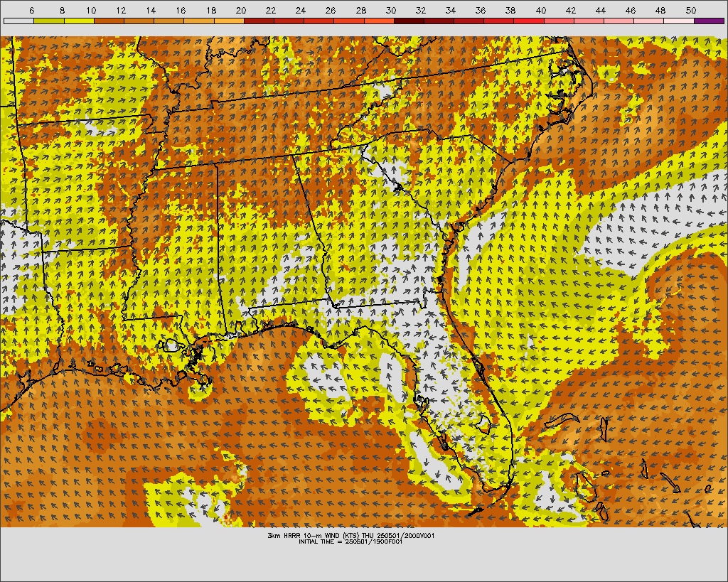Pick the orange swatch between 14 and 16

(x=169, y=21)
